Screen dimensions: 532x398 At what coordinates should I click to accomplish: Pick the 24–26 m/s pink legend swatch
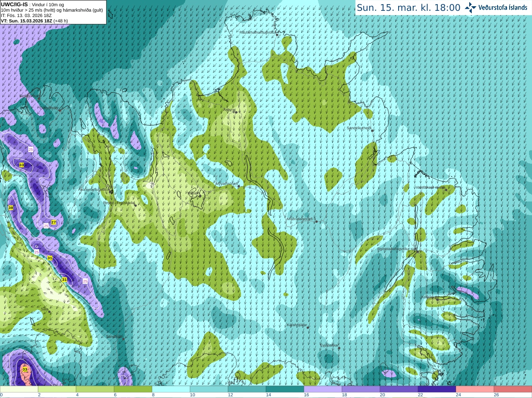coord(475,389)
